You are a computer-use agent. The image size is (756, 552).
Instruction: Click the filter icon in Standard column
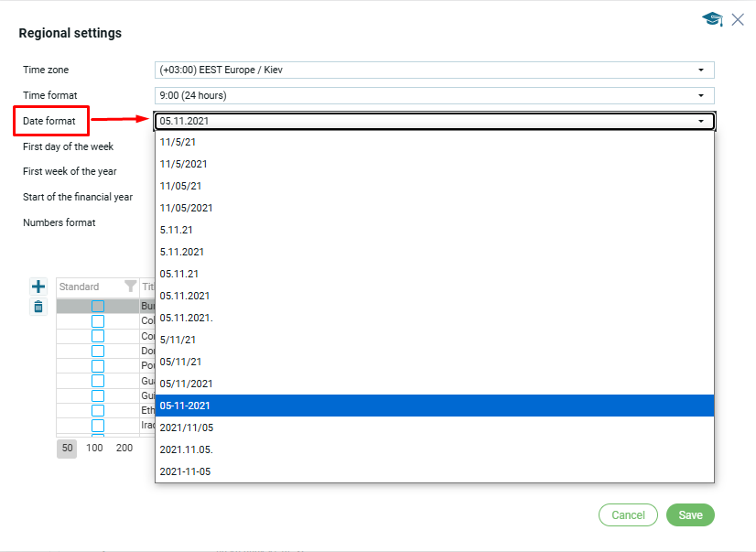point(130,287)
